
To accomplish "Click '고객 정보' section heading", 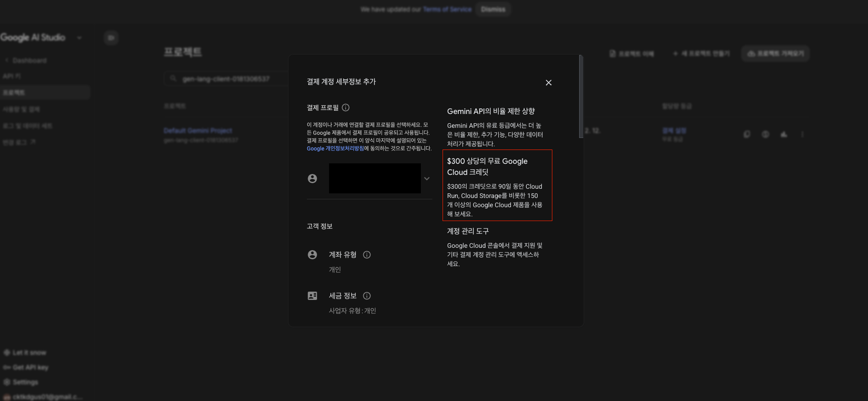I will click(320, 226).
